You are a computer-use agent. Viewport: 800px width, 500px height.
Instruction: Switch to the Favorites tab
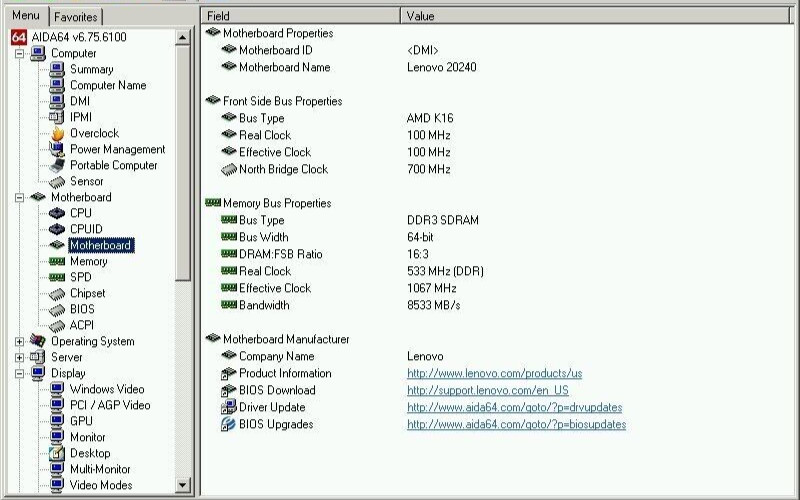coord(76,17)
